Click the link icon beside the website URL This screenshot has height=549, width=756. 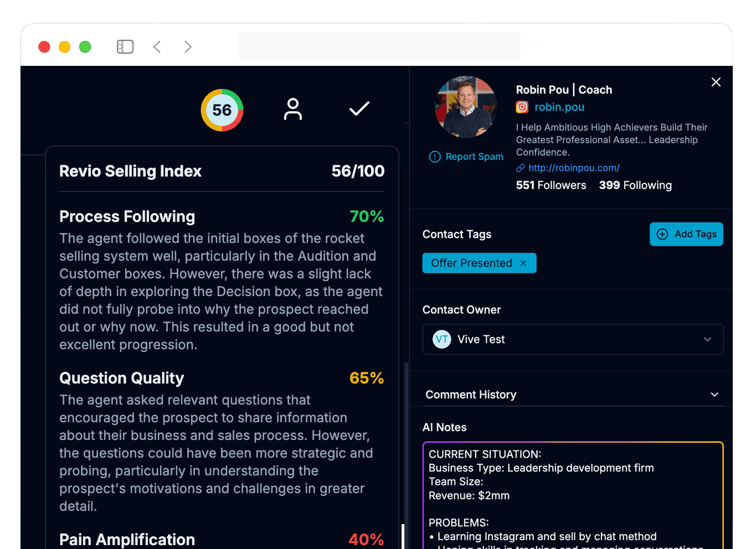(521, 168)
